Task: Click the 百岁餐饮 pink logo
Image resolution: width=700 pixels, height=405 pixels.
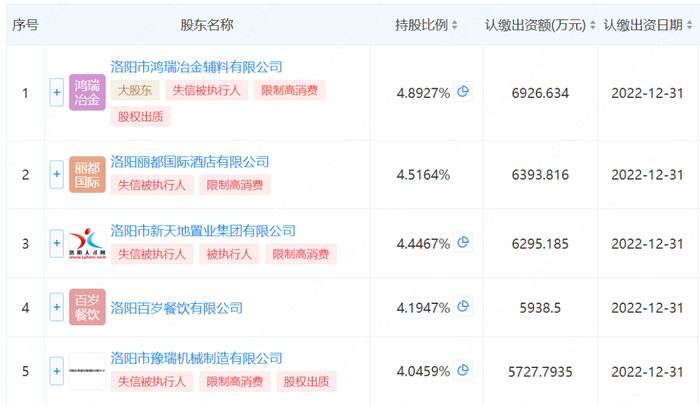Action: [x=87, y=307]
